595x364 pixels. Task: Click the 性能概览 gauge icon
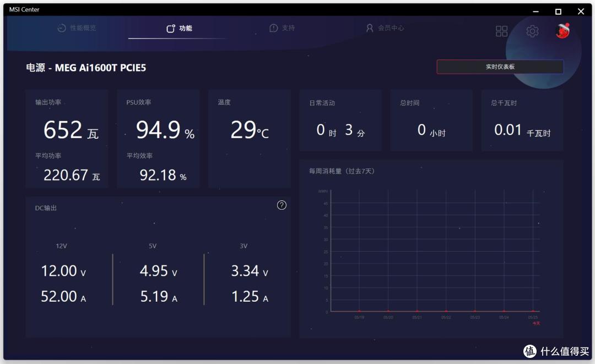(62, 28)
